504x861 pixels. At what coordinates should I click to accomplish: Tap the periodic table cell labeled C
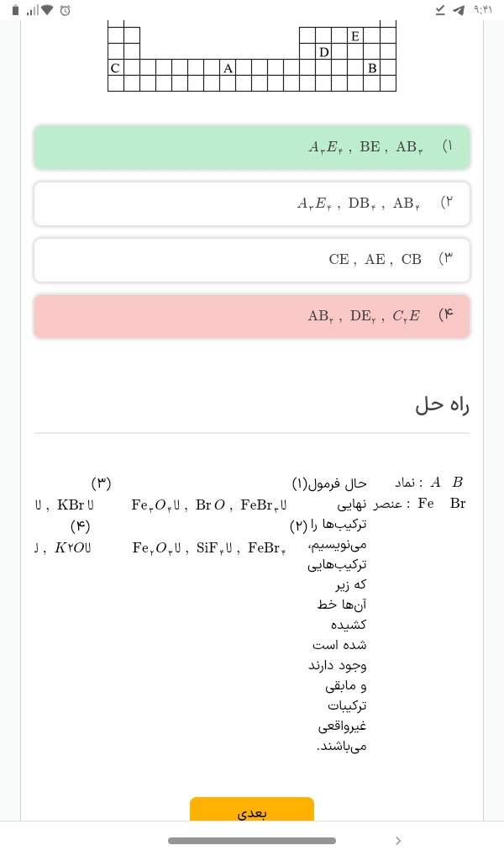coord(115,67)
